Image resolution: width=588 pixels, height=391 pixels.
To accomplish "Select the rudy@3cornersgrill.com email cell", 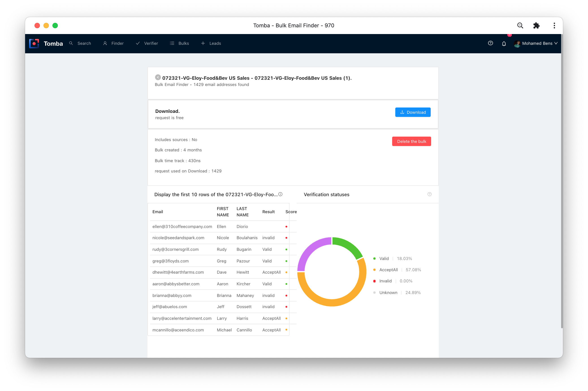I will point(175,249).
